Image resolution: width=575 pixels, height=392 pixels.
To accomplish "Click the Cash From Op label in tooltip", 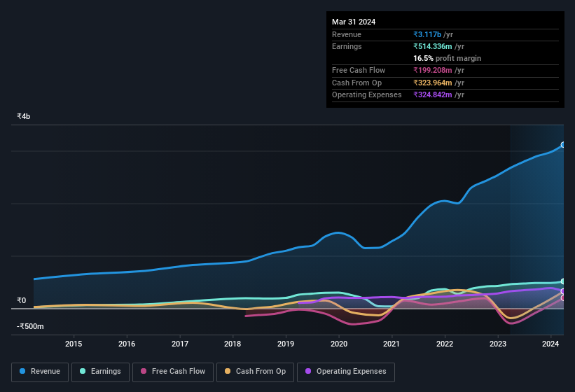I will [356, 83].
